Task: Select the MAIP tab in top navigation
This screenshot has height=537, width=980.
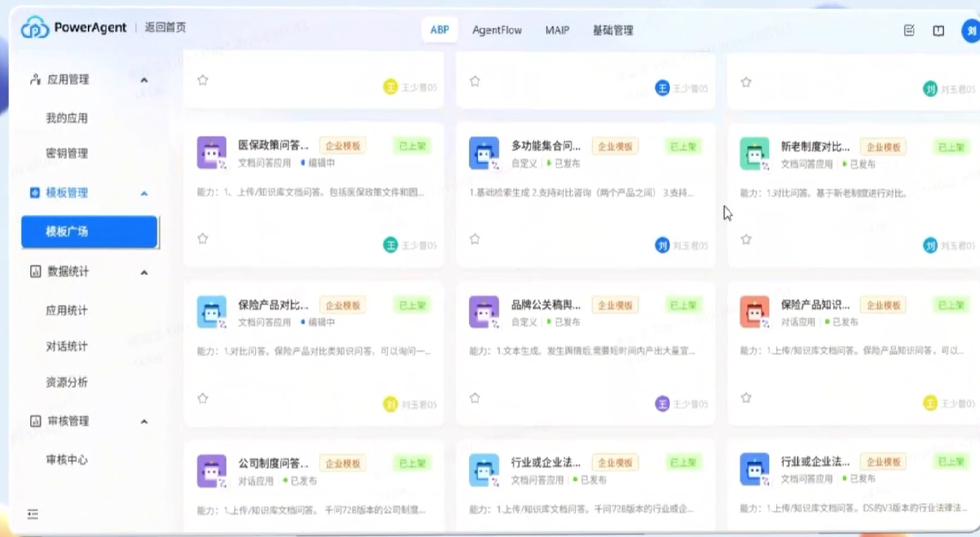Action: (557, 30)
